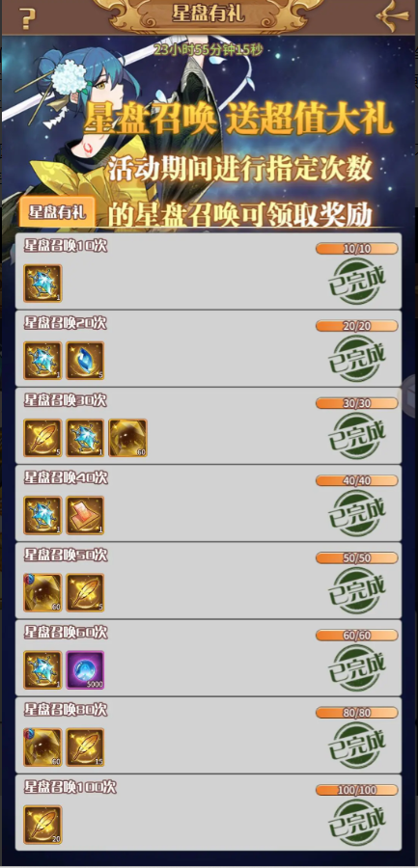Click the 已完成 stamp for 星盘召唤50次
This screenshot has height=868, width=418.
357,591
